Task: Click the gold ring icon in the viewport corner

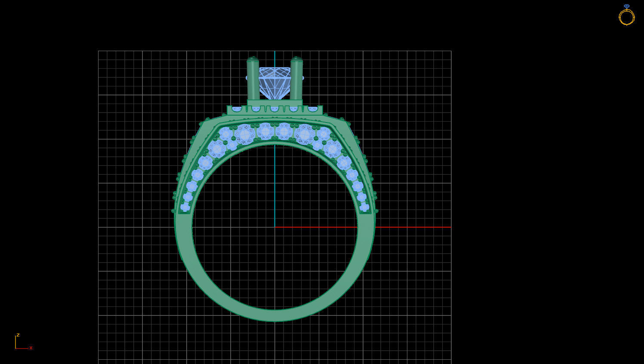Action: (x=627, y=15)
